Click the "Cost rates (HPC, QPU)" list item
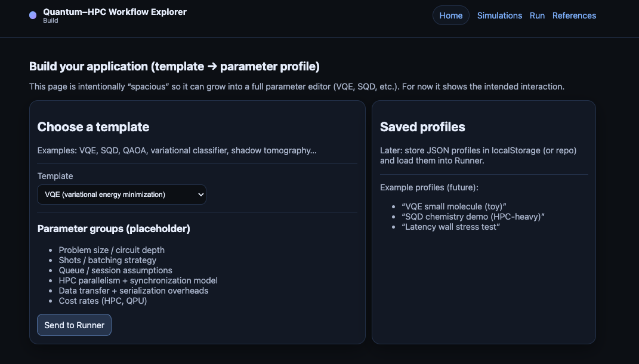The width and height of the screenshot is (639, 364). (103, 300)
